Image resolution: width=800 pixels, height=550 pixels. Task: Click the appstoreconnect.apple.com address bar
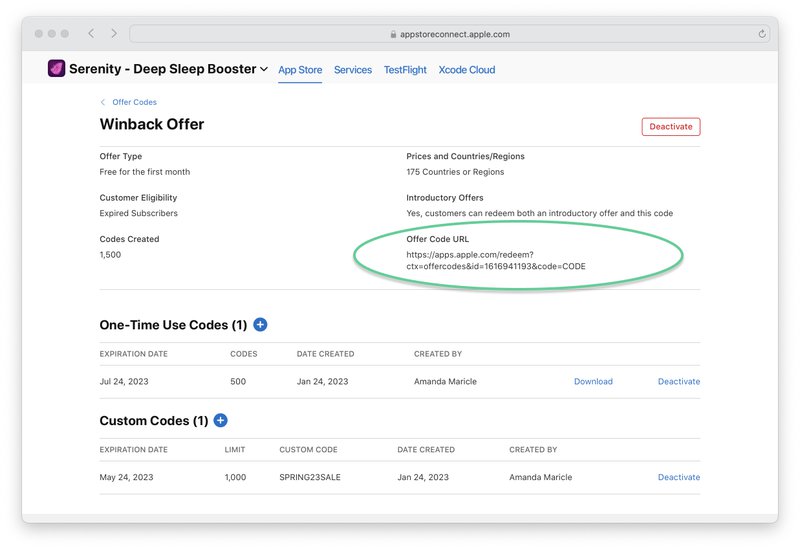pos(449,34)
